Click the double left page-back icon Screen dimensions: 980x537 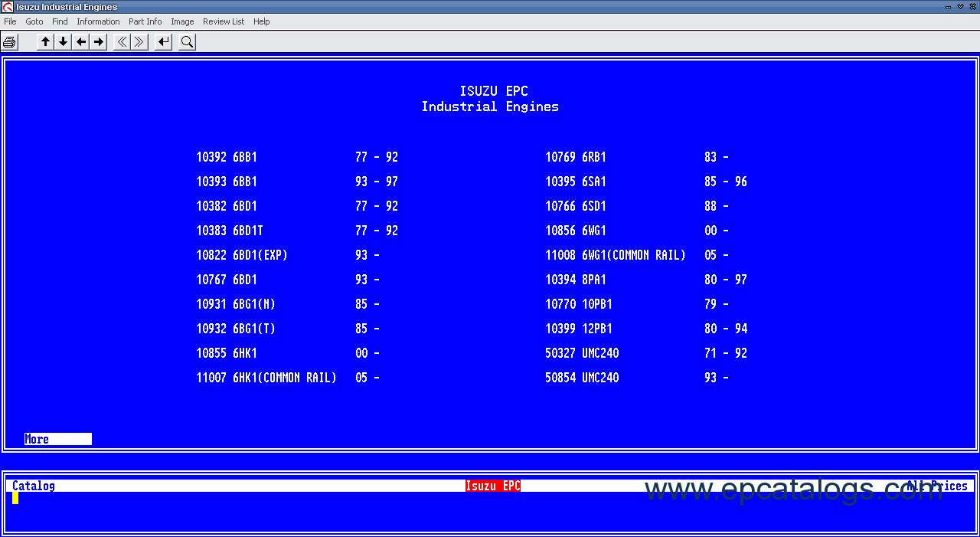pos(122,42)
